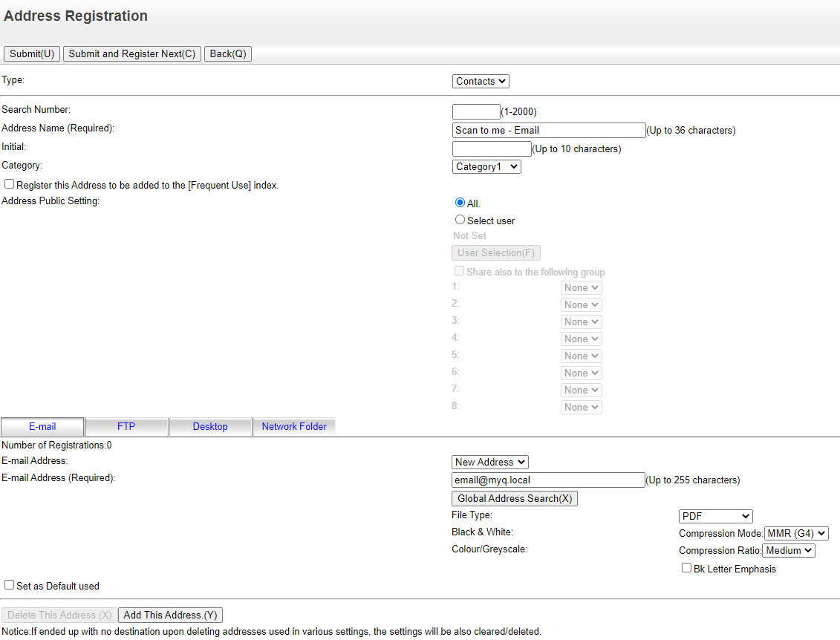Viewport: 840px width, 640px height.
Task: Switch to the Desktop tab
Action: click(210, 426)
